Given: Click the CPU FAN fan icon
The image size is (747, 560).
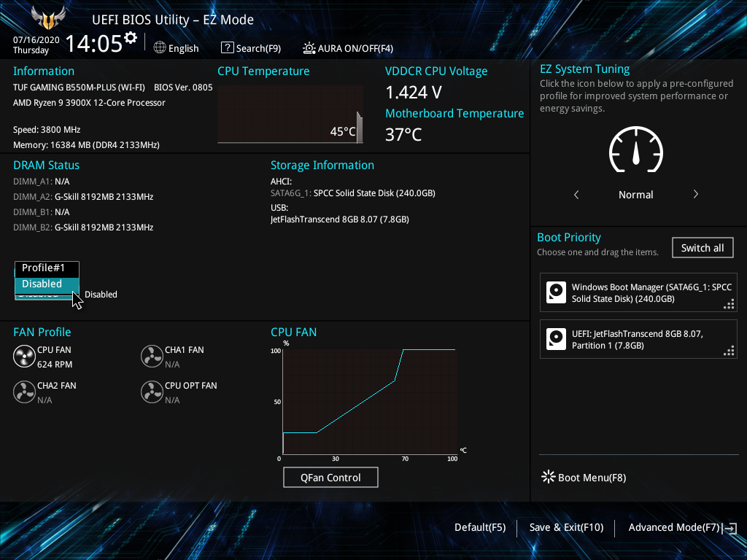Looking at the screenshot, I should 24,356.
